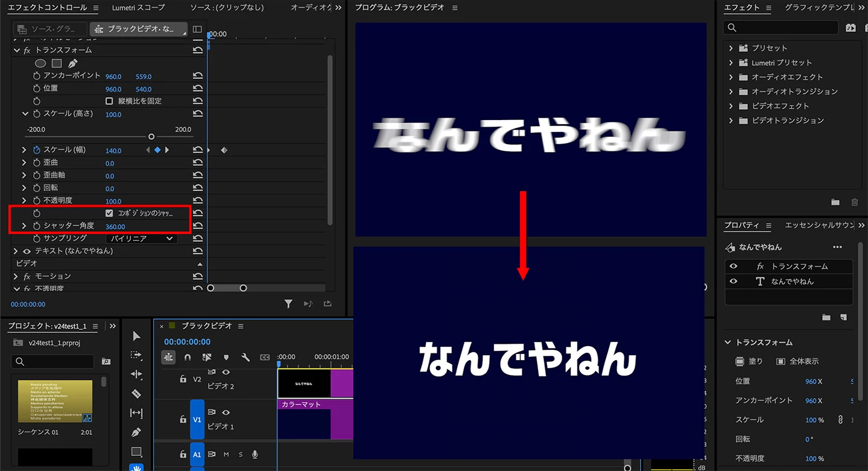This screenshot has width=868, height=471.
Task: Toggle the timeline view in Effect Controls
Action: tap(197, 29)
